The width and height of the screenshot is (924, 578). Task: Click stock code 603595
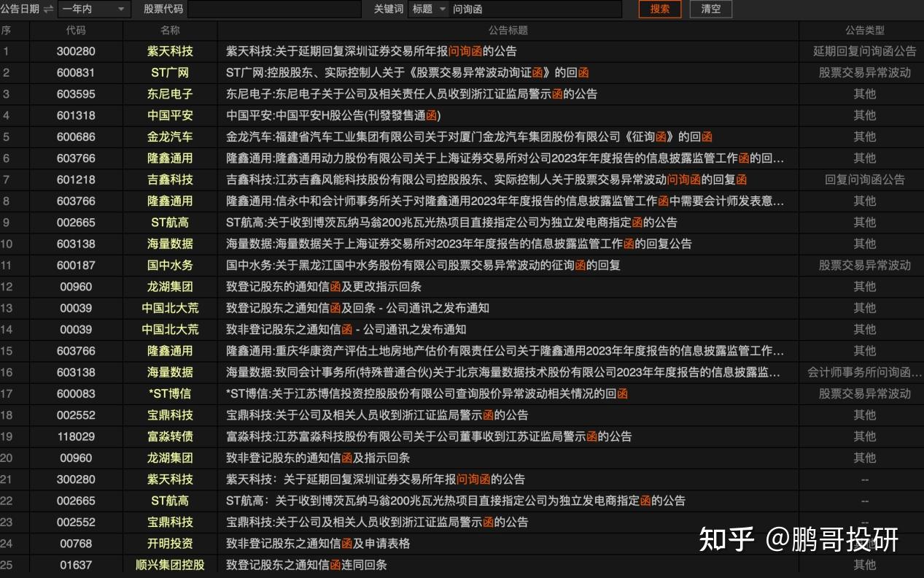click(x=76, y=94)
